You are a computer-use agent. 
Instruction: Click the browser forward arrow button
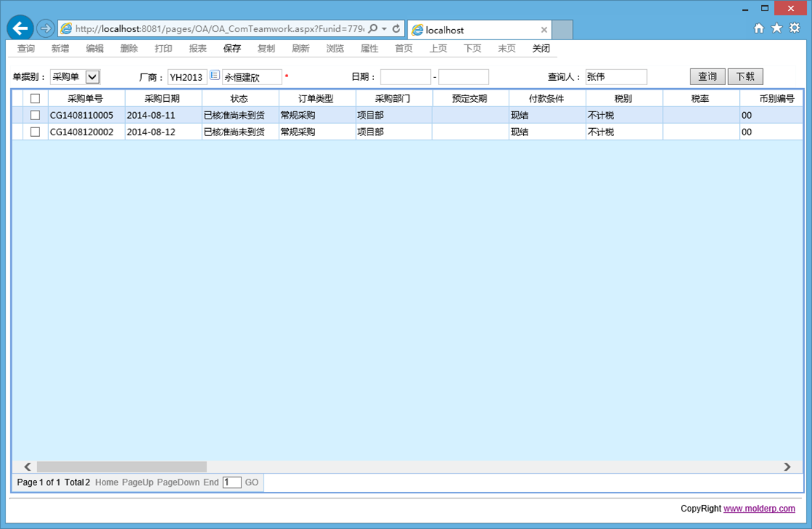[45, 28]
